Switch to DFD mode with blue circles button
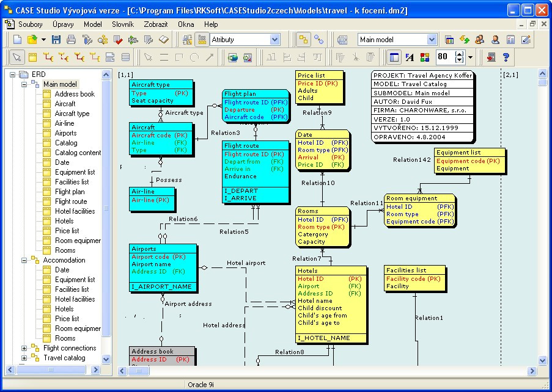The image size is (552, 392). 318,39
